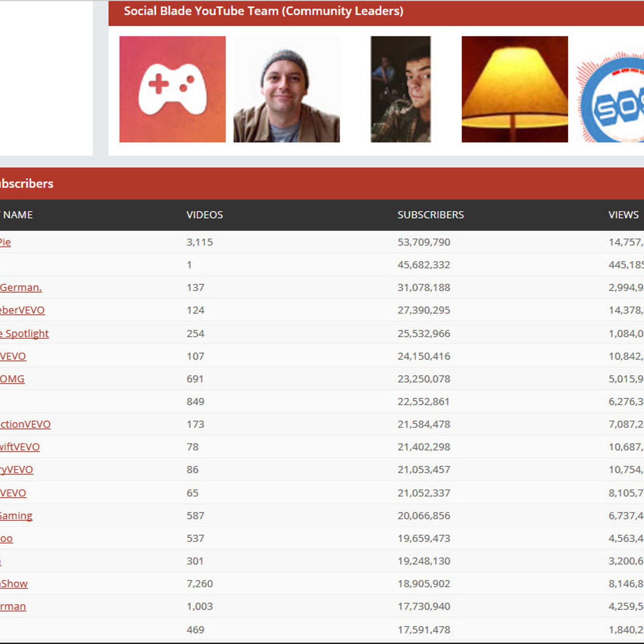The image size is (644, 644).
Task: Select the 53,709,790 subscribers cell
Action: click(x=424, y=242)
